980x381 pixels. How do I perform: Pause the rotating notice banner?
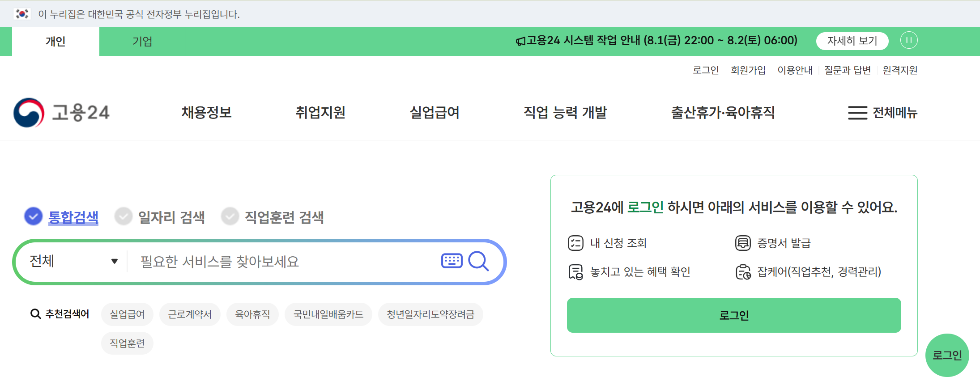click(909, 41)
